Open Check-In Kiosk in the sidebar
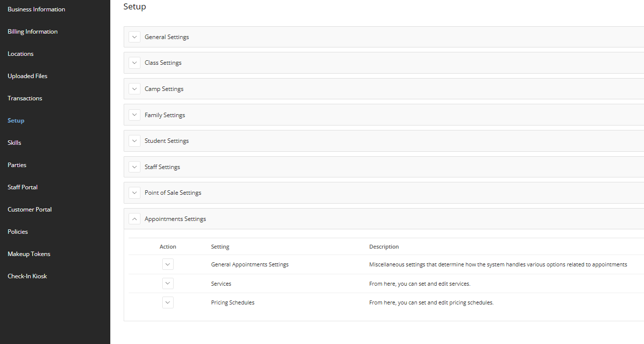Viewport: 644px width, 344px height. (x=27, y=276)
